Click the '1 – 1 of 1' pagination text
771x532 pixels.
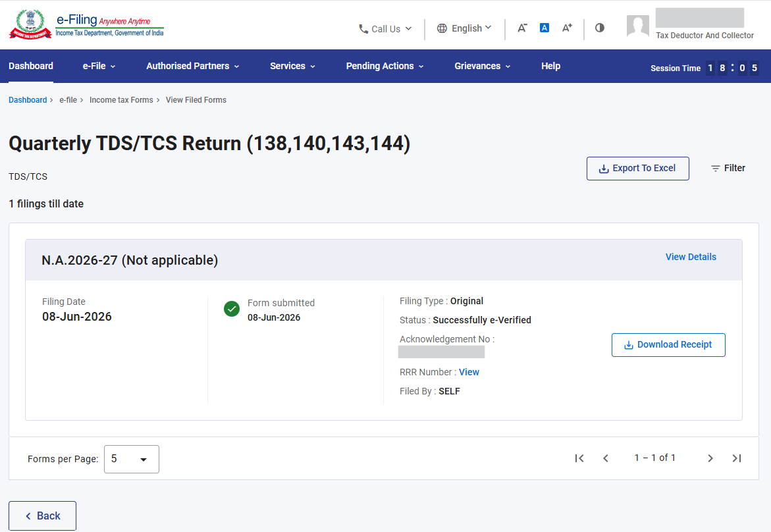point(654,458)
